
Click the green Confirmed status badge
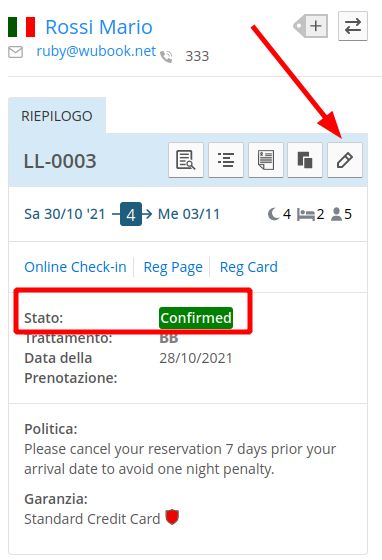(x=196, y=318)
